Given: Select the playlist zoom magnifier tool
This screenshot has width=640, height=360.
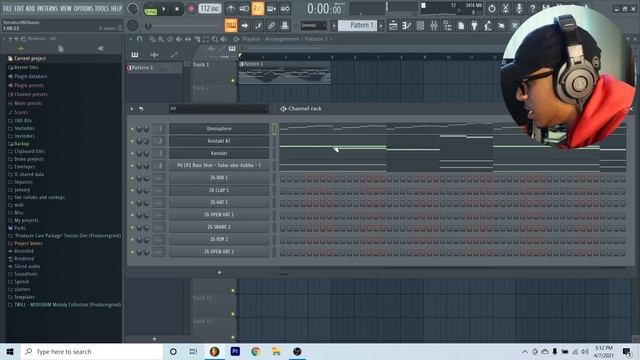Looking at the screenshot, I should pyautogui.click(x=215, y=39).
